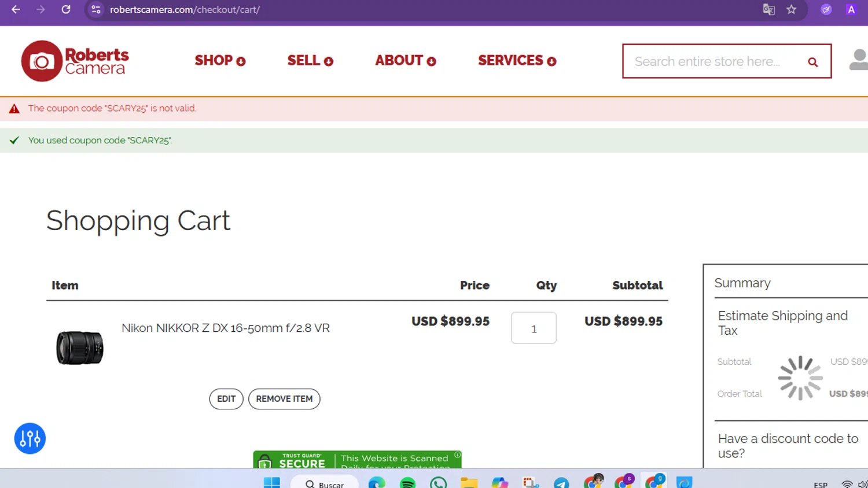This screenshot has width=868, height=488.
Task: Click the ESP language indicator
Action: tap(821, 485)
